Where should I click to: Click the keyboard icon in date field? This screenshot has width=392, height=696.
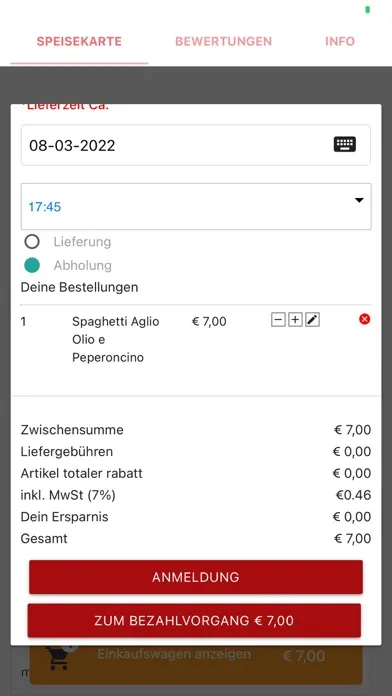pos(344,145)
